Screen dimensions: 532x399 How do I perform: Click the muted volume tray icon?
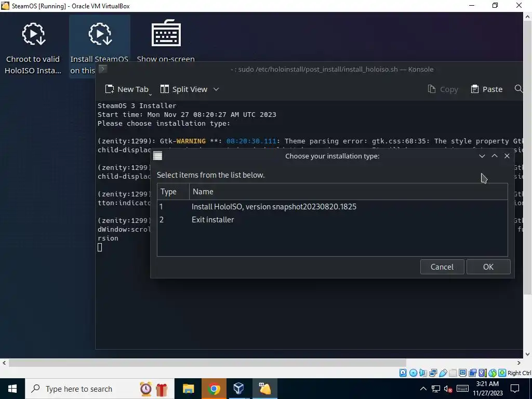[x=448, y=389]
